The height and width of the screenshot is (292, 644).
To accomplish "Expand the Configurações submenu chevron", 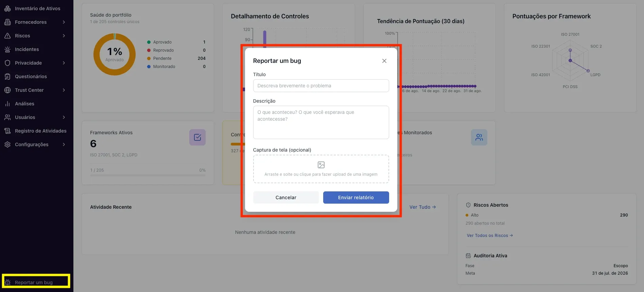I will point(64,144).
